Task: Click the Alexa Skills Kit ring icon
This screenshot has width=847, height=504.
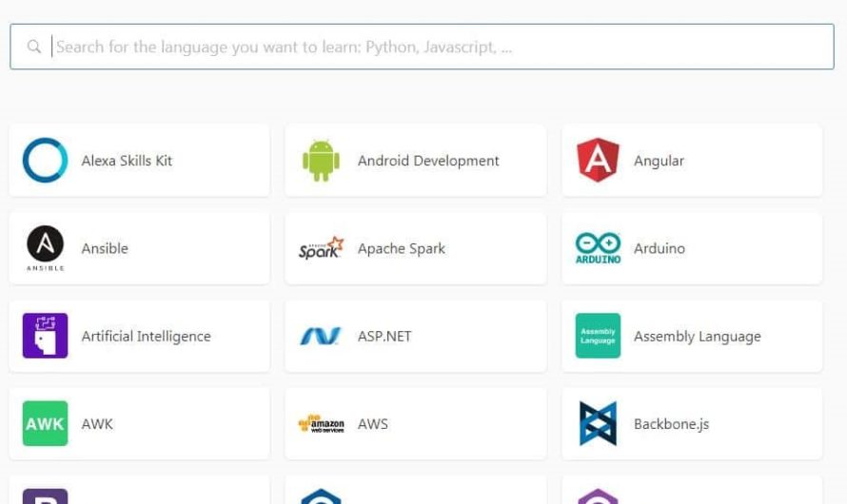Action: coord(45,161)
